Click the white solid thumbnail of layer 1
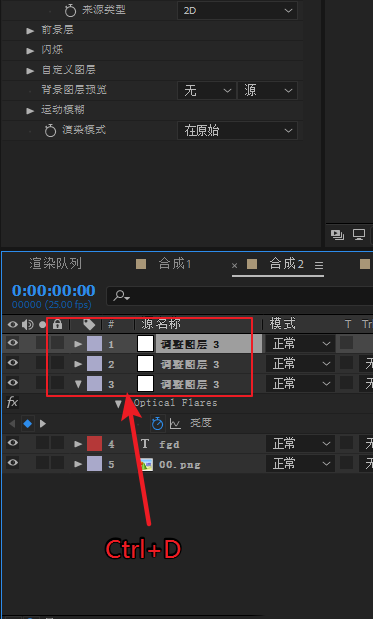 pos(145,344)
